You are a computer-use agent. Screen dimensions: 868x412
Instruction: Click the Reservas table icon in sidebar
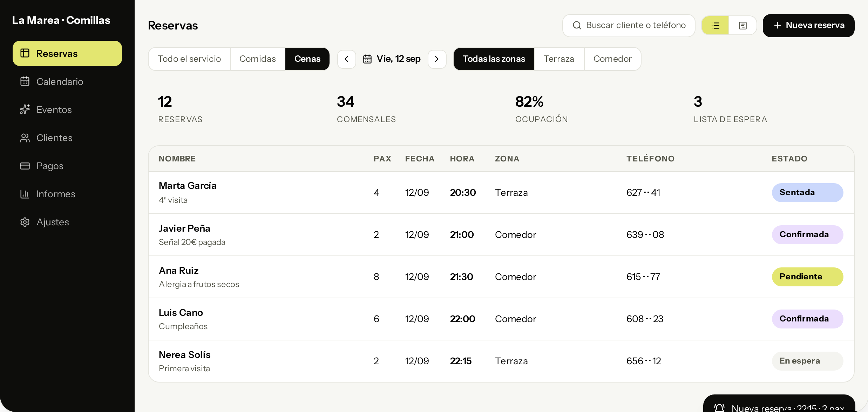coord(25,53)
